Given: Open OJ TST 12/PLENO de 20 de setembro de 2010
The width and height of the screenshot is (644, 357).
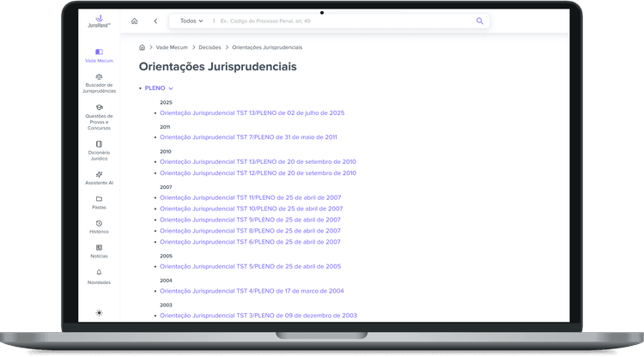Looking at the screenshot, I should pos(258,173).
